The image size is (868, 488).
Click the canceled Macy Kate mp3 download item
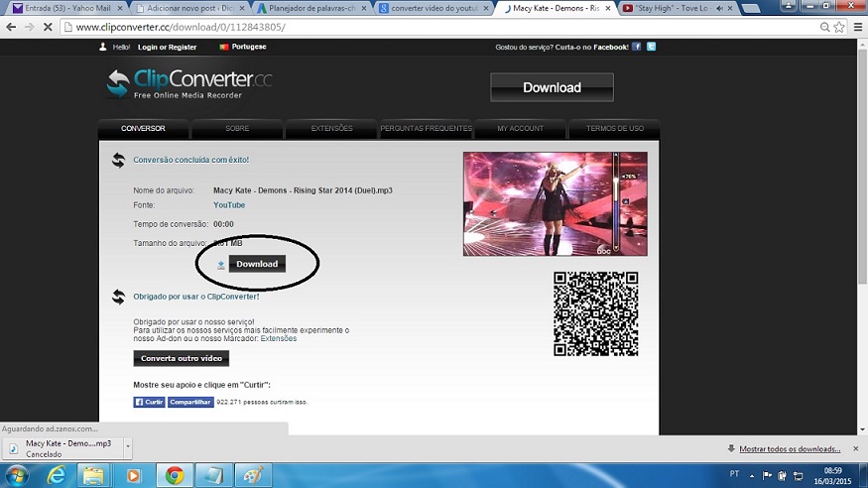coord(63,448)
